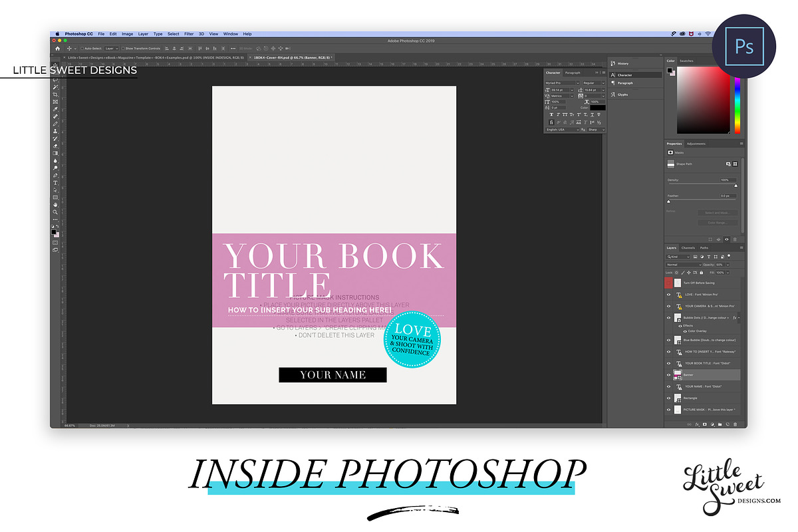The image size is (798, 532).
Task: Select the Eraser tool
Action: coord(55,146)
